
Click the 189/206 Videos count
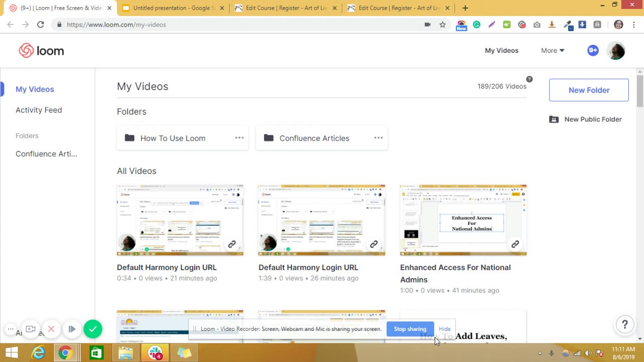click(x=502, y=86)
